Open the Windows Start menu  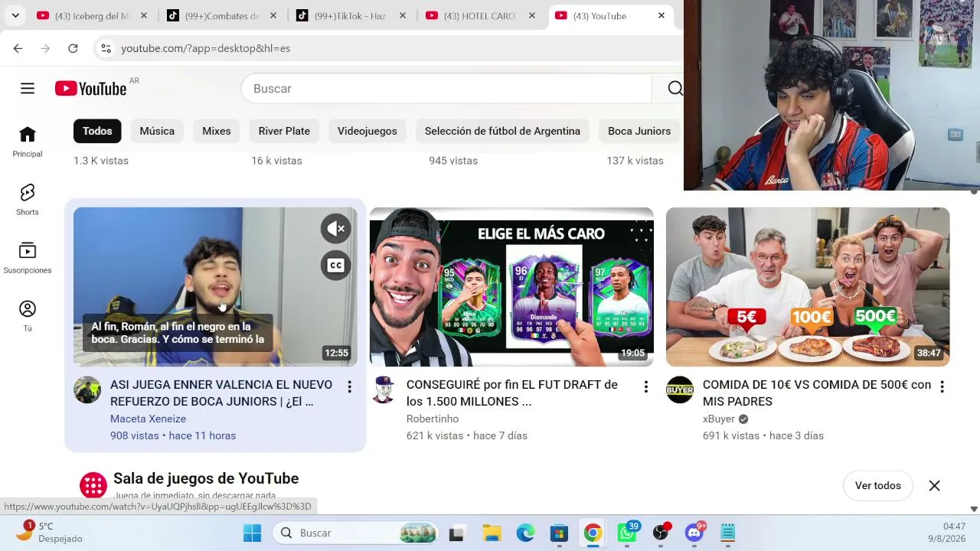[252, 533]
